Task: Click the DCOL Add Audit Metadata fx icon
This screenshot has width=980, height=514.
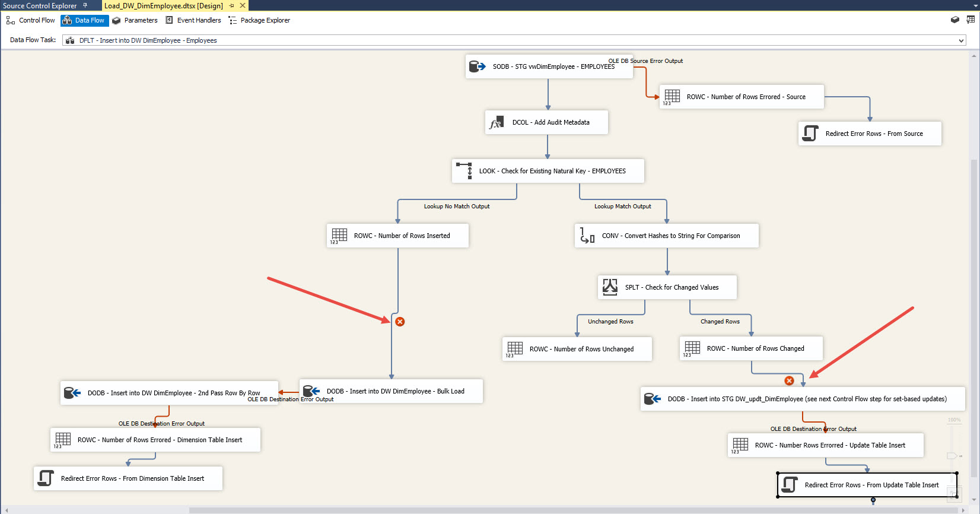Action: point(497,122)
